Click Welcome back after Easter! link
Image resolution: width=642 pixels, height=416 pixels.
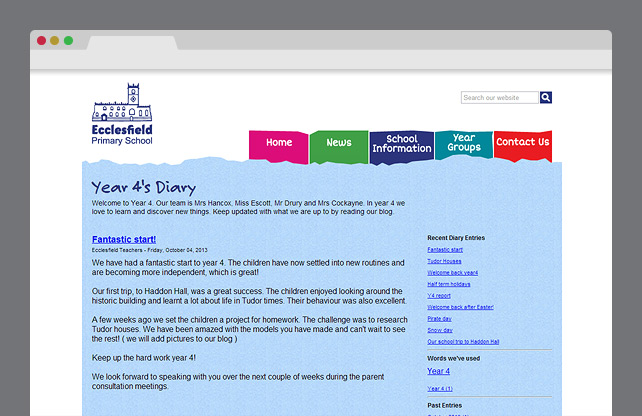click(459, 307)
